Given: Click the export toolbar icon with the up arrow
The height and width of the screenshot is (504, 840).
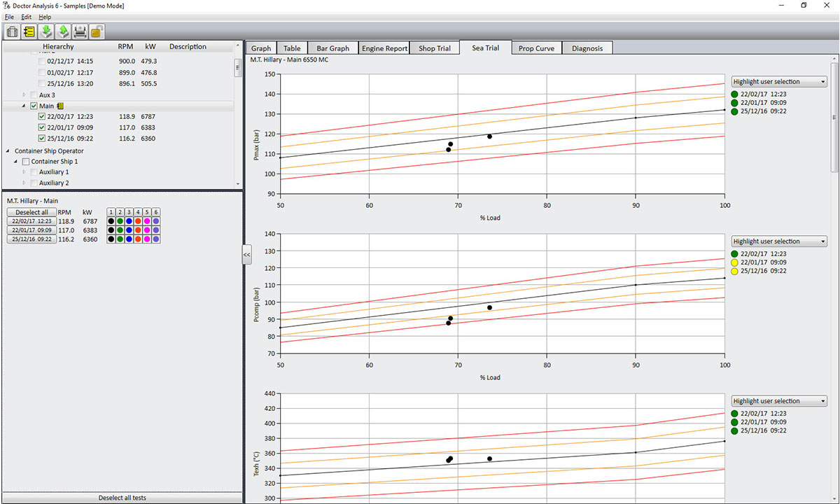Looking at the screenshot, I should point(63,31).
